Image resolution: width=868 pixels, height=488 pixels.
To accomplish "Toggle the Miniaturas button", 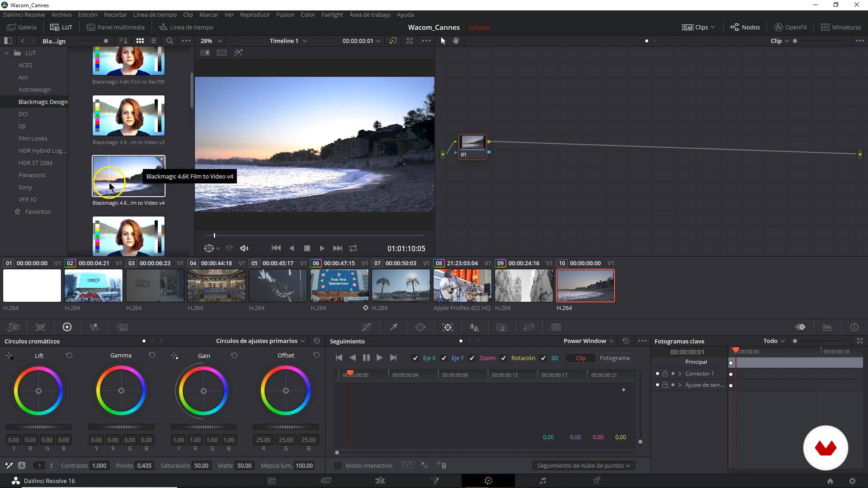I will [841, 27].
